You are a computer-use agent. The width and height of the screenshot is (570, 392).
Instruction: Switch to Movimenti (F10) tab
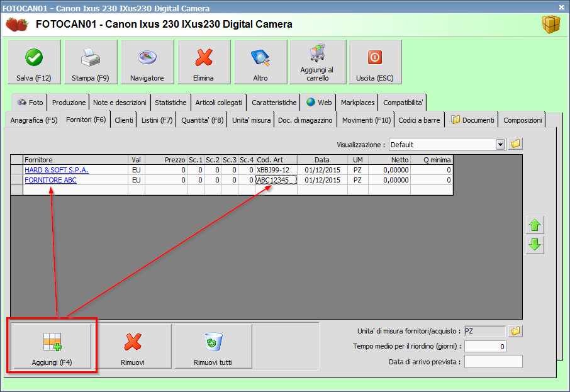[x=366, y=120]
